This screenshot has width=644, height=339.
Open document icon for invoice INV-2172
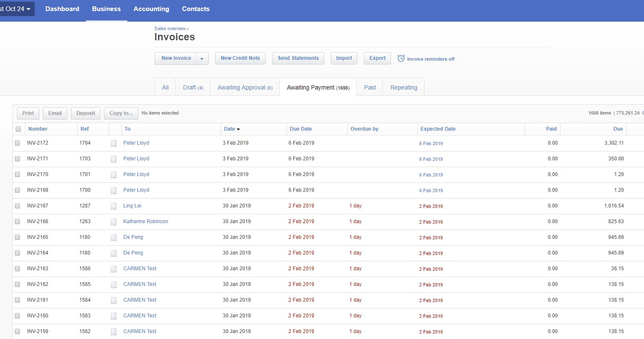click(113, 143)
